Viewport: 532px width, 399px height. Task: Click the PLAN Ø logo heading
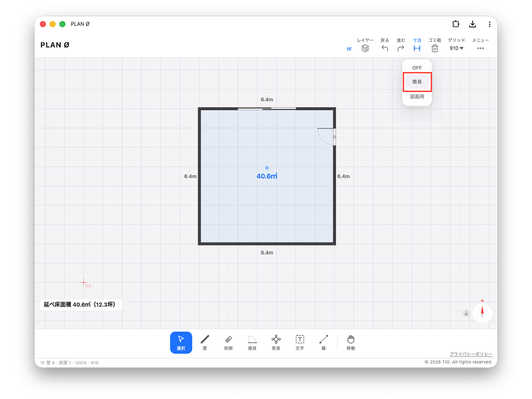pyautogui.click(x=55, y=45)
